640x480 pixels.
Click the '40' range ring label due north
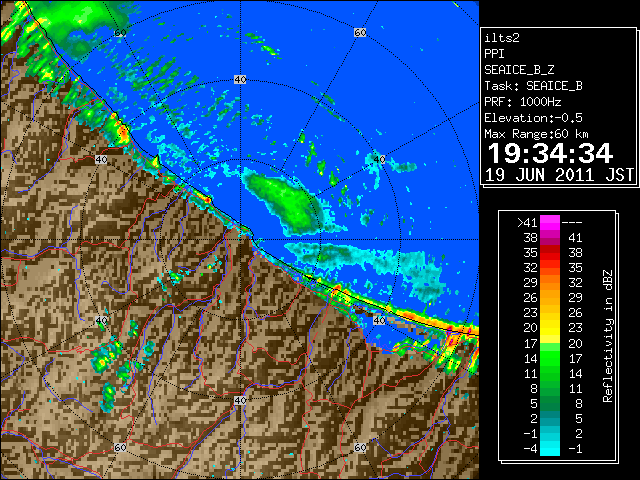(x=240, y=80)
